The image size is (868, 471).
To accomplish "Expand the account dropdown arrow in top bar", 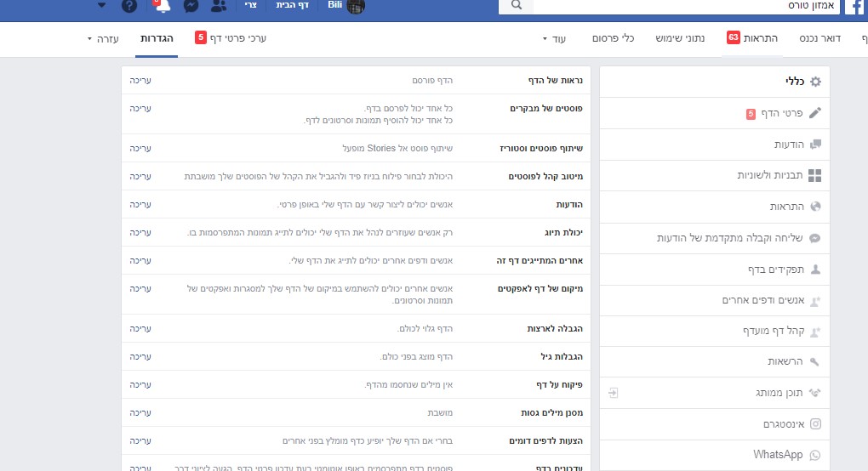I will coord(101,6).
